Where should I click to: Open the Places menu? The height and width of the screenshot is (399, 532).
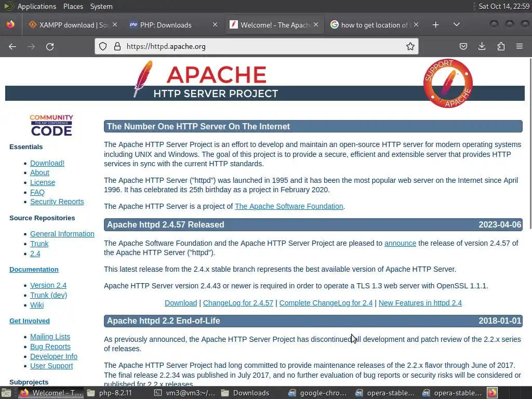73,6
